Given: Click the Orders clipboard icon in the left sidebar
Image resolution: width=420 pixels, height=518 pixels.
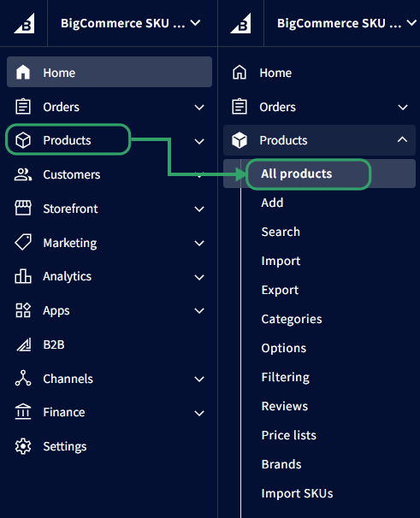Looking at the screenshot, I should (23, 106).
